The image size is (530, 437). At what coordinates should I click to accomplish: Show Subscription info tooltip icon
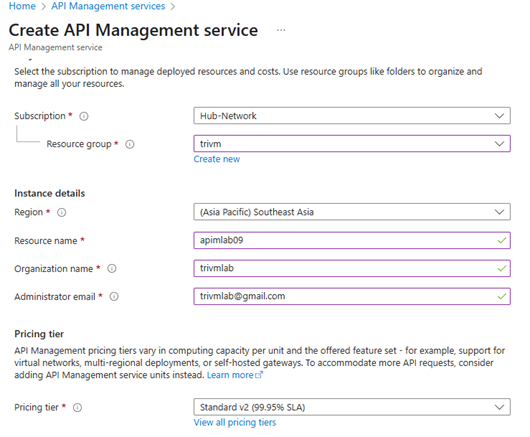[x=83, y=116]
